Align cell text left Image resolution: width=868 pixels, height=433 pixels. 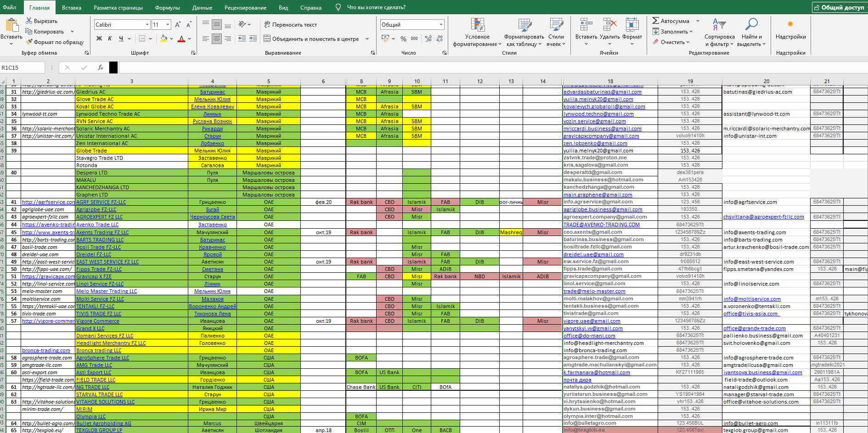point(206,39)
